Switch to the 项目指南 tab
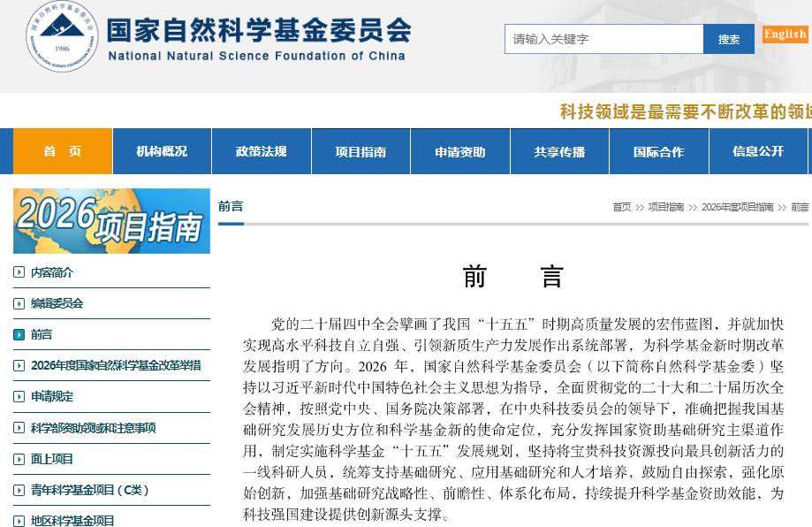Image resolution: width=812 pixels, height=527 pixels. click(x=360, y=150)
